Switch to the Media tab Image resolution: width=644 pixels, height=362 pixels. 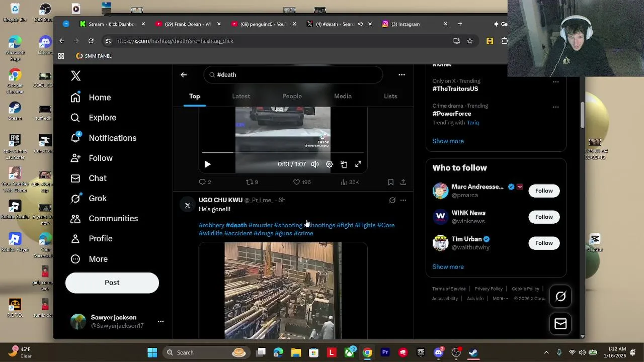pos(343,96)
